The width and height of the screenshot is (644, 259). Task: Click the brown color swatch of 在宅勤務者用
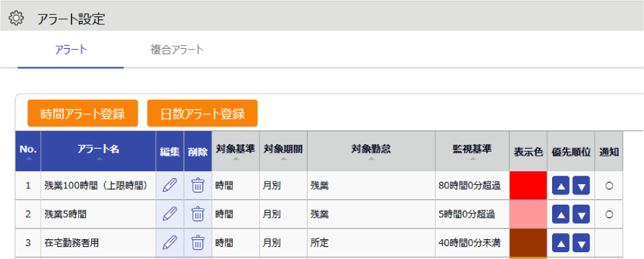[528, 243]
